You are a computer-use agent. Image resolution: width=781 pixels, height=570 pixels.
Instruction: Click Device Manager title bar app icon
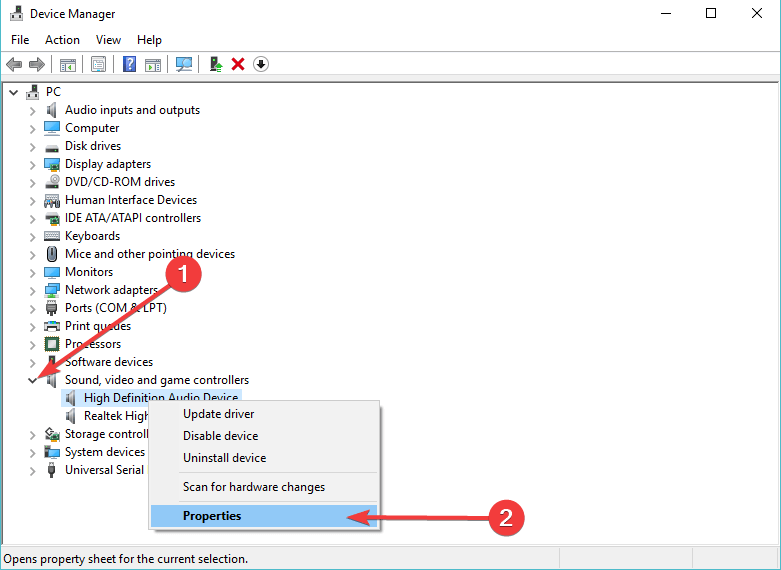[16, 13]
